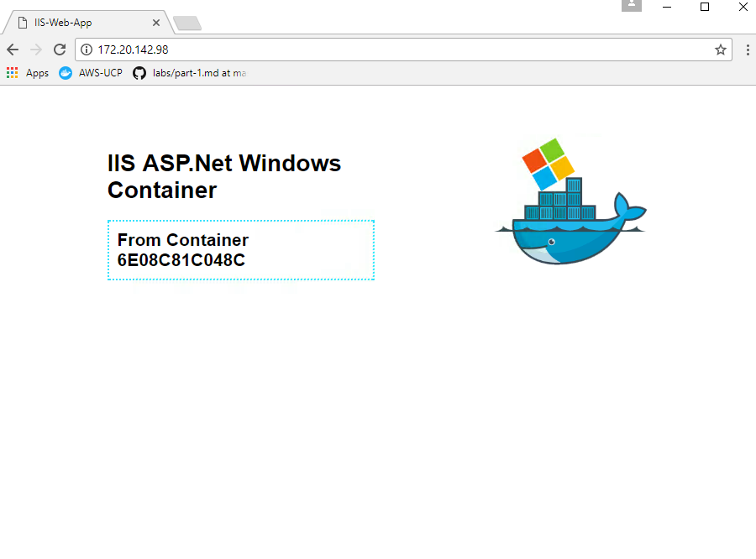The height and width of the screenshot is (559, 756).
Task: Click the Windows logo above containers
Action: tap(549, 165)
